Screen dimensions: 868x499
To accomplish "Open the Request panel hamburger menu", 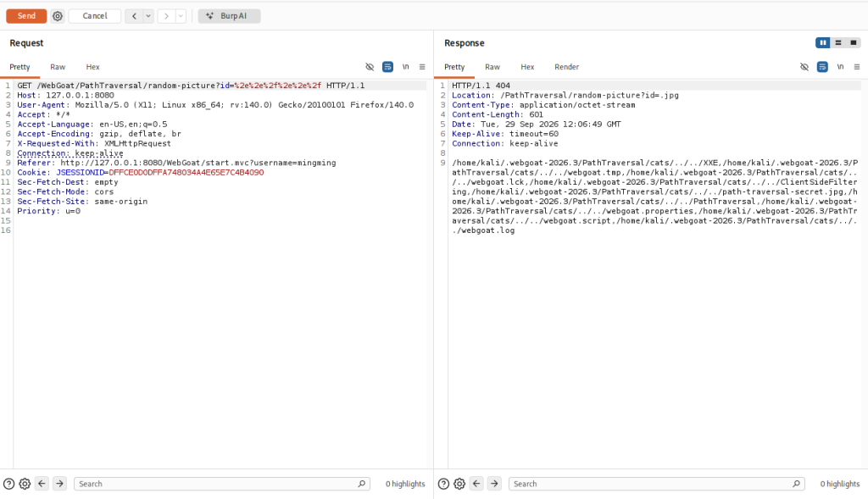I will pyautogui.click(x=422, y=67).
